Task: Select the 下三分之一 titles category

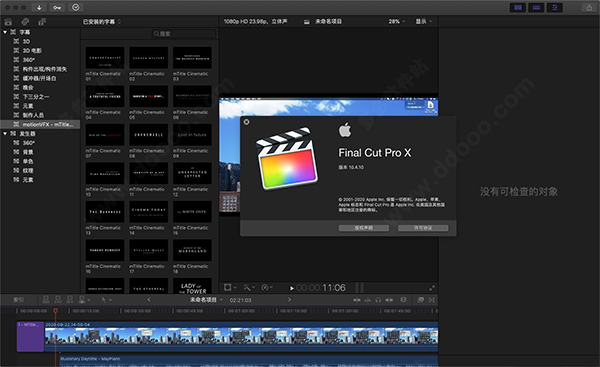Action: click(x=40, y=97)
